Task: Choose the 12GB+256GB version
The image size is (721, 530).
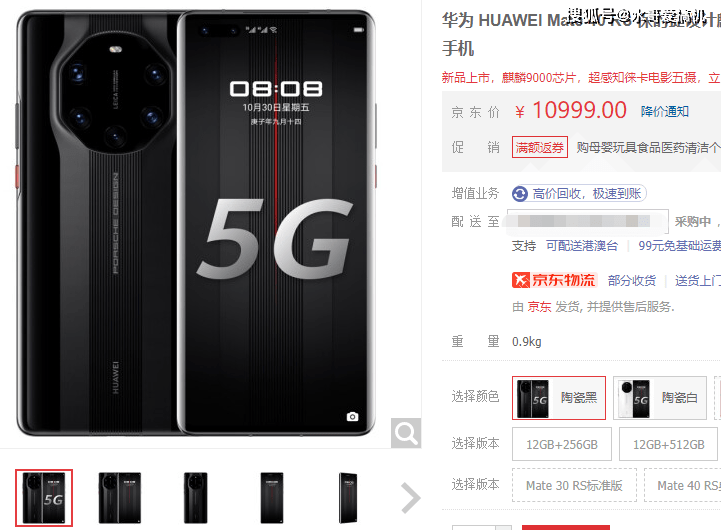Action: [562, 444]
